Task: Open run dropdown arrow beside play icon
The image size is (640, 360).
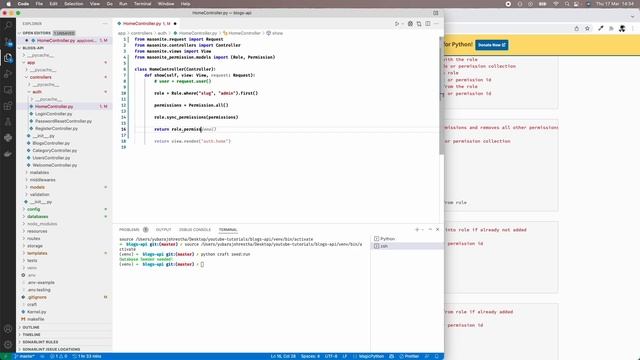Action: 402,24
